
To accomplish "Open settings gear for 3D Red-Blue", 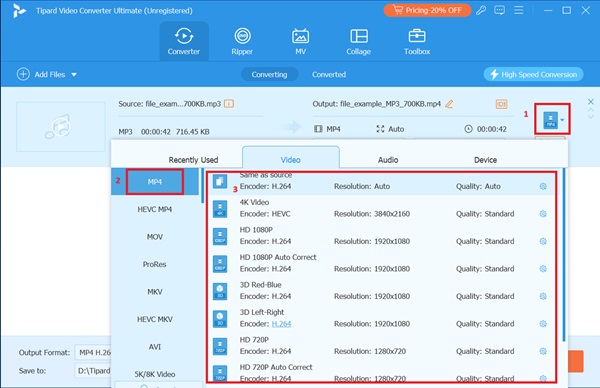I will click(543, 296).
